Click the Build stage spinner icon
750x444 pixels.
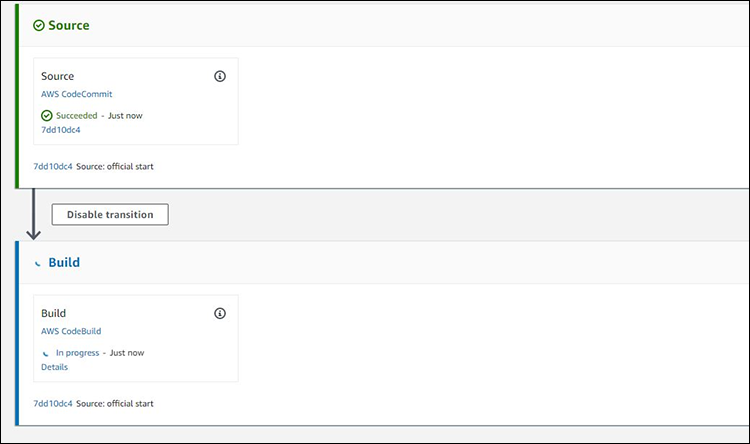click(38, 263)
